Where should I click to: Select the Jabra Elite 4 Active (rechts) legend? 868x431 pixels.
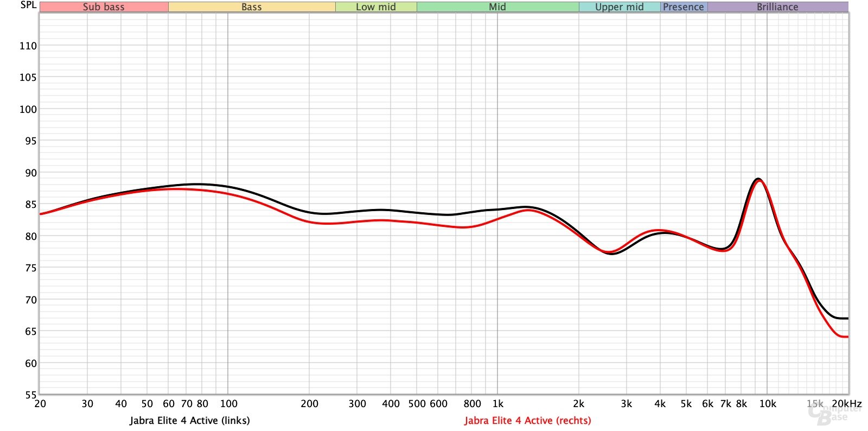click(528, 420)
